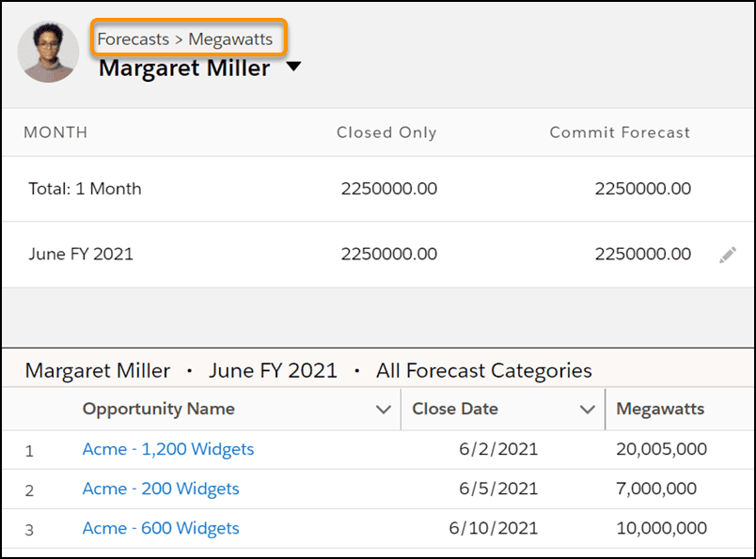Screen dimensions: 756x559
Task: Click the Megawatts column header
Action: pyautogui.click(x=660, y=409)
